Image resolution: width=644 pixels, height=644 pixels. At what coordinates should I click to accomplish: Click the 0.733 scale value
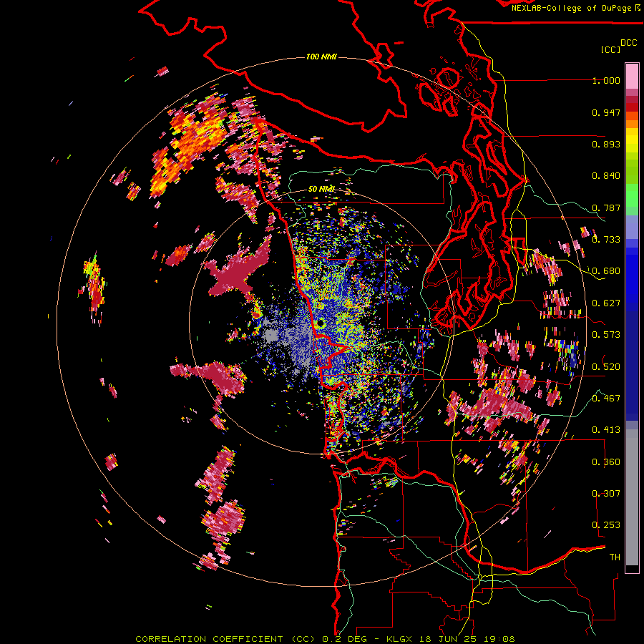tap(606, 240)
